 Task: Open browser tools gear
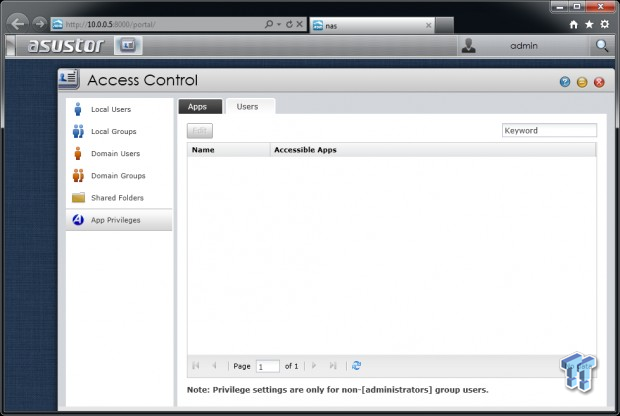pos(605,25)
